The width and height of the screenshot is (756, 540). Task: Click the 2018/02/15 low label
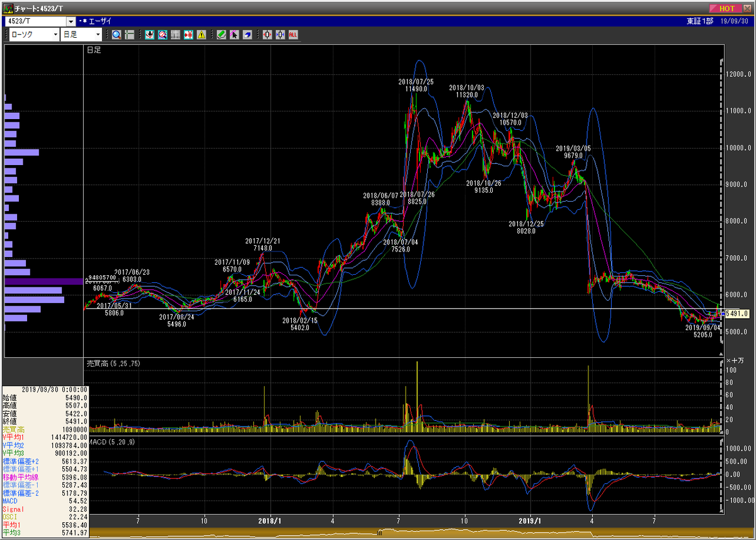pyautogui.click(x=300, y=324)
